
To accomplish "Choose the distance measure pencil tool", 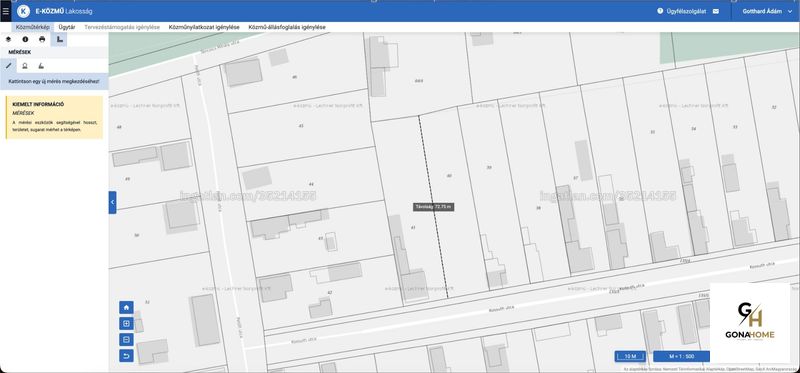I will 9,65.
